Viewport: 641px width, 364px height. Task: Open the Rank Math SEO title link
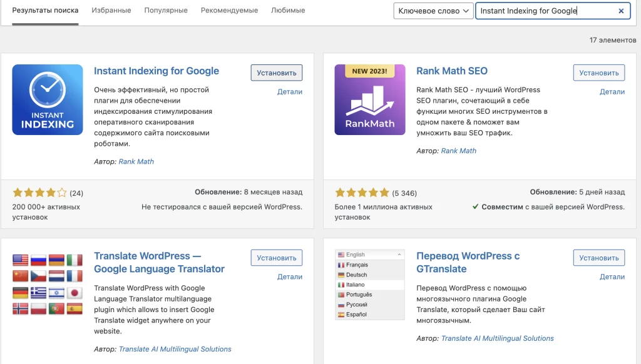coord(452,71)
